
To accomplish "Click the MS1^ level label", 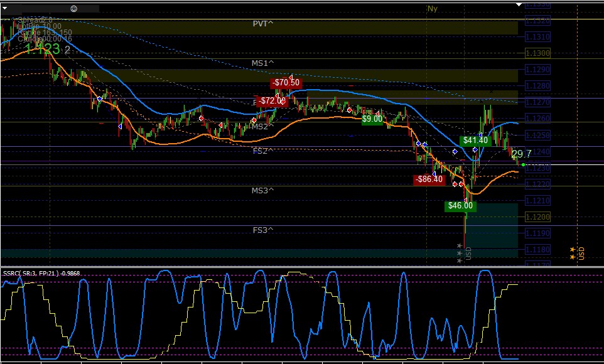I will click(x=263, y=63).
